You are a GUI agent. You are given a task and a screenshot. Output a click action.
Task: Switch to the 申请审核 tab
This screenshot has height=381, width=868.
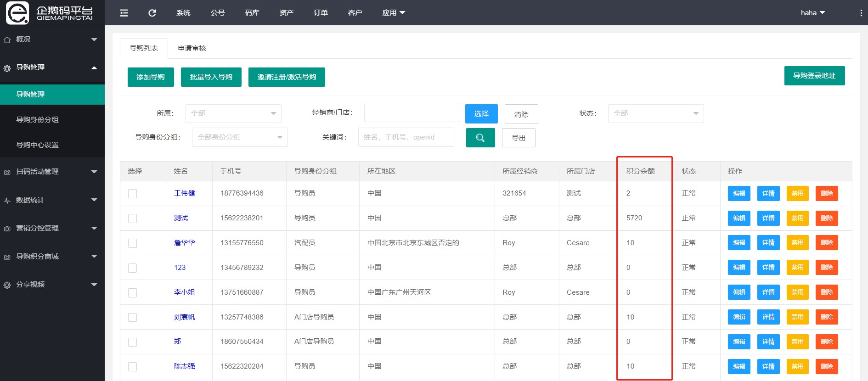coord(192,48)
